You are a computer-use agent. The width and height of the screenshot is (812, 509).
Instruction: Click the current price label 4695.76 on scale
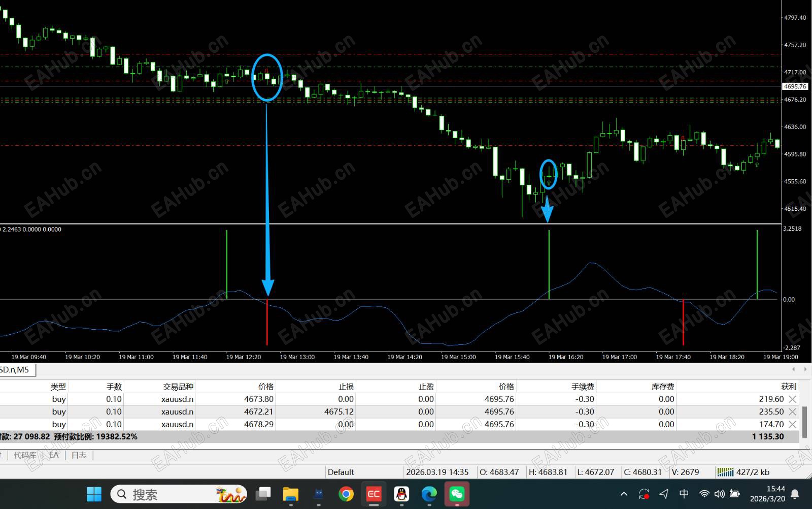795,86
